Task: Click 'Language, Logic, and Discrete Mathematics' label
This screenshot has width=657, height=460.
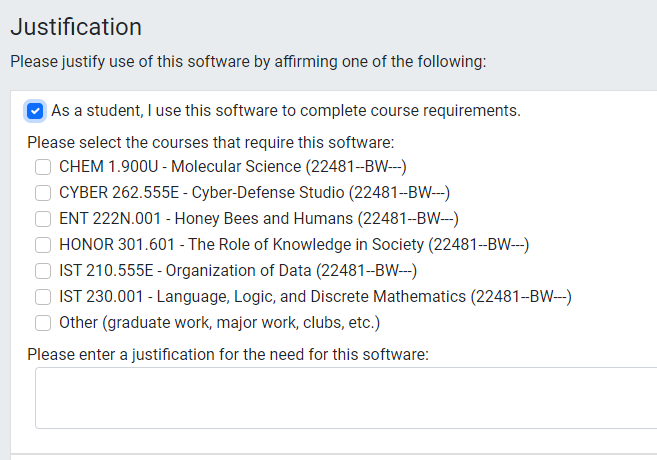Action: [314, 296]
